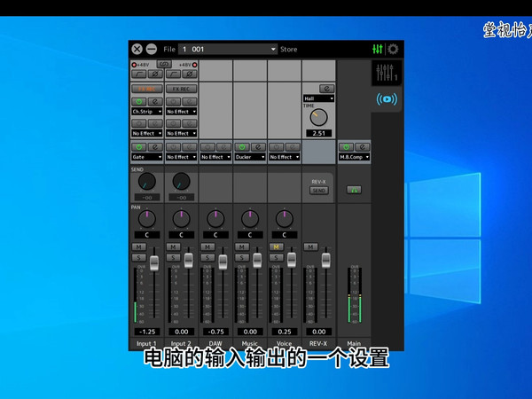Unmute the Voice channel

[276, 246]
